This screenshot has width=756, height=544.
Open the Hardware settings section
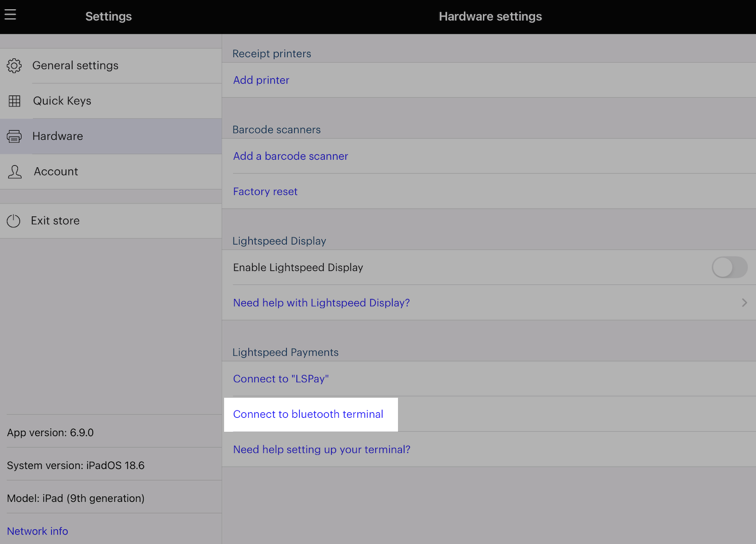pos(57,136)
